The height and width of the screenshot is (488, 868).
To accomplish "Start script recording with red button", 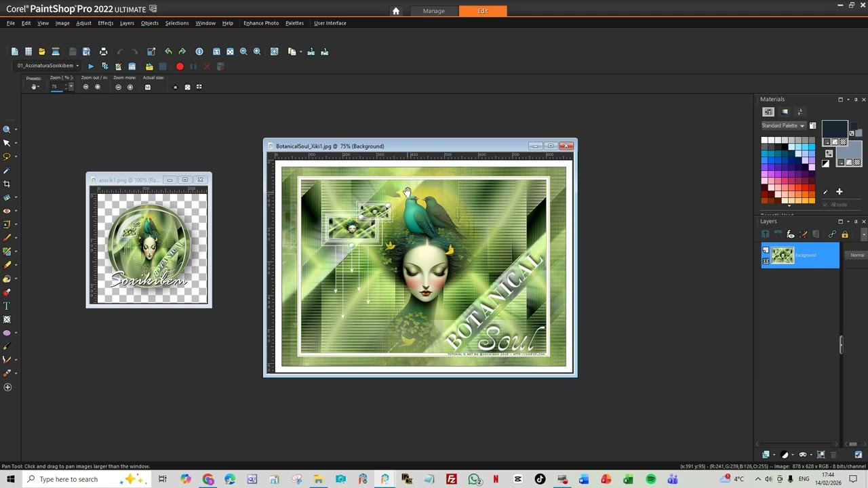I will [x=180, y=66].
